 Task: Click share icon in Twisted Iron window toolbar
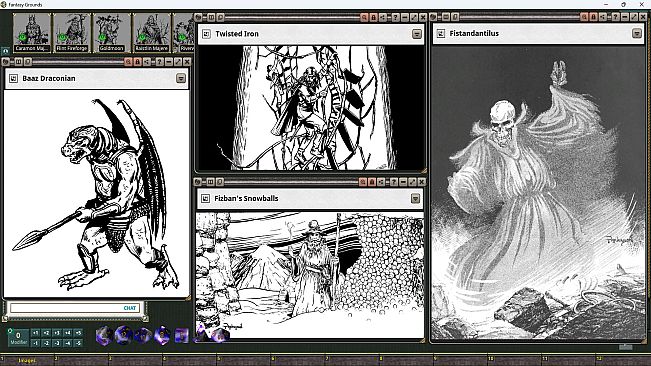pyautogui.click(x=383, y=17)
